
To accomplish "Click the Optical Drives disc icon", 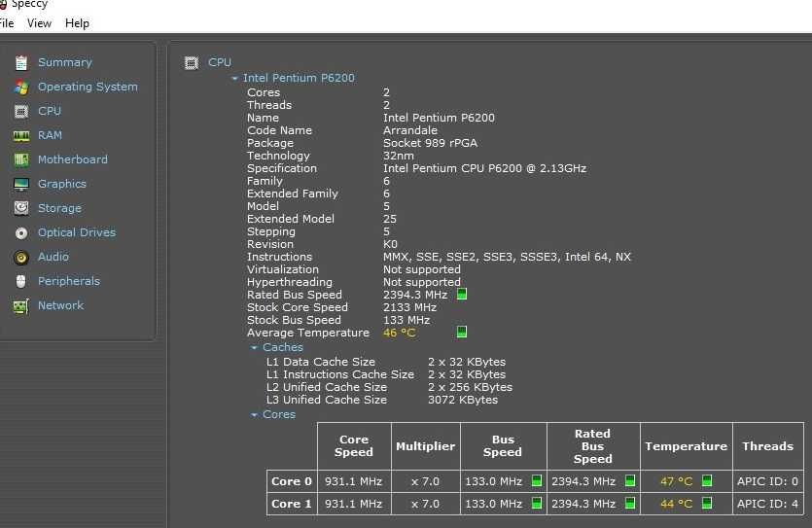I will pos(21,233).
